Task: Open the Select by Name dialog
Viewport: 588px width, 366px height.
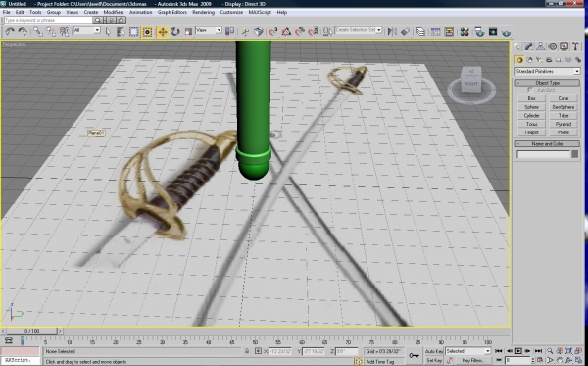Action: tap(121, 32)
